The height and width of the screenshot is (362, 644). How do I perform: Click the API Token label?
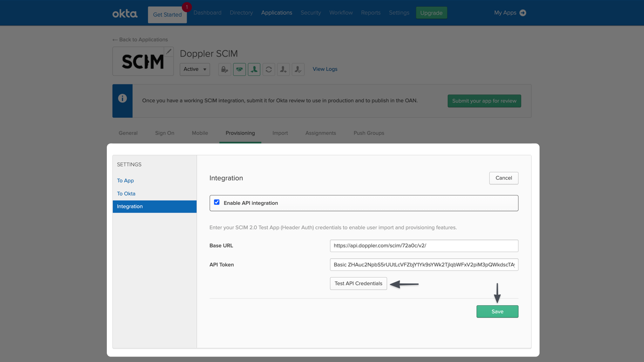221,265
